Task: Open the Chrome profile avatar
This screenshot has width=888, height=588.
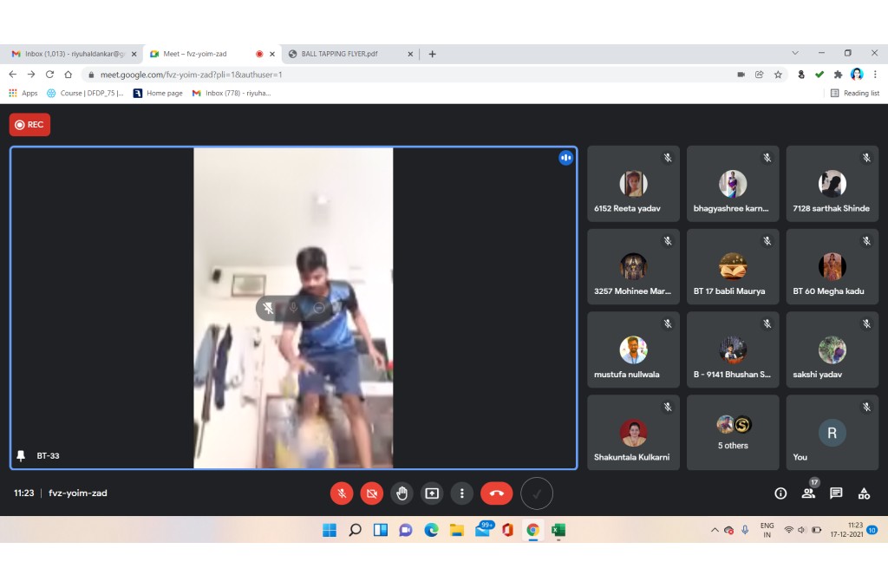Action: [857, 75]
